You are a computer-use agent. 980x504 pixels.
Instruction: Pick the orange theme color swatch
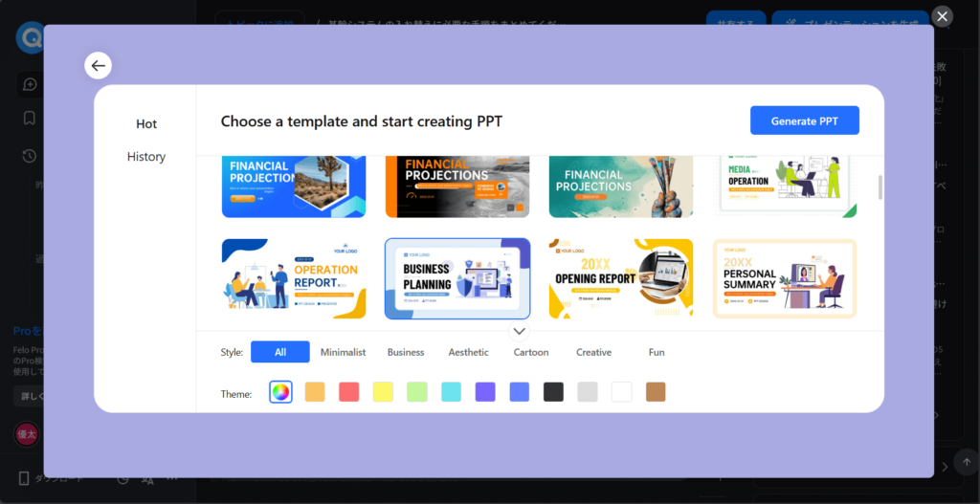(x=315, y=392)
